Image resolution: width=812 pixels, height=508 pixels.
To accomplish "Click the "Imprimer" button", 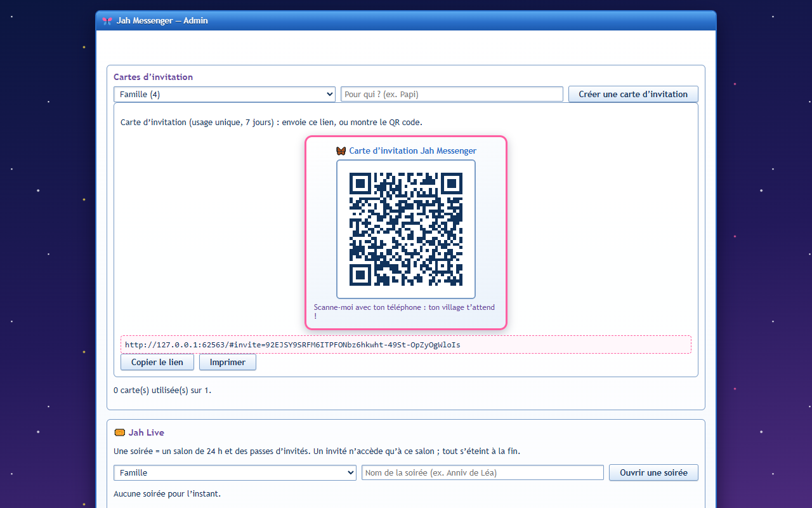I will click(228, 362).
